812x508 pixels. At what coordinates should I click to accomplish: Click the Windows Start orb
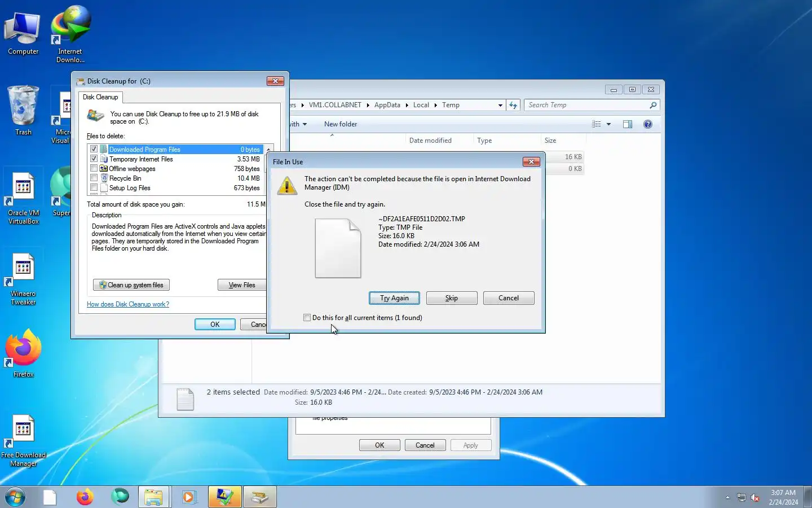(15, 497)
